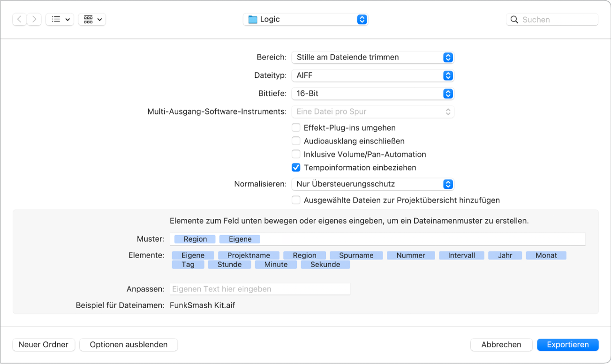Open the Bittiefe selector
This screenshot has width=611, height=364.
(372, 93)
